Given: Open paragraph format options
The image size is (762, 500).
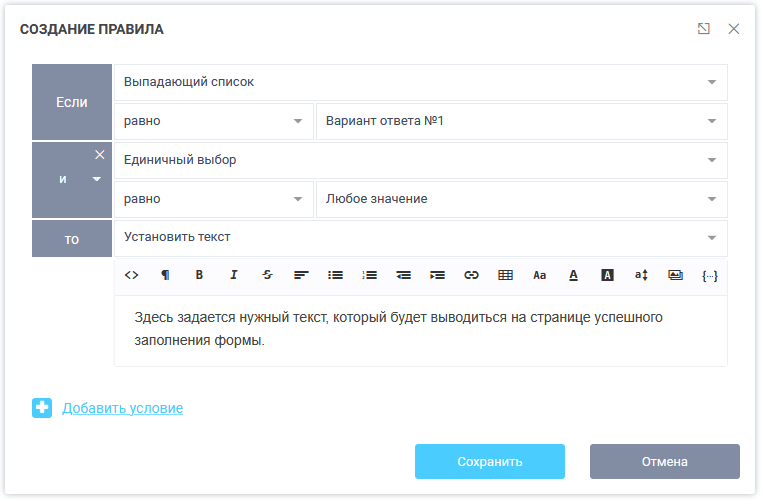Looking at the screenshot, I should pyautogui.click(x=165, y=276).
